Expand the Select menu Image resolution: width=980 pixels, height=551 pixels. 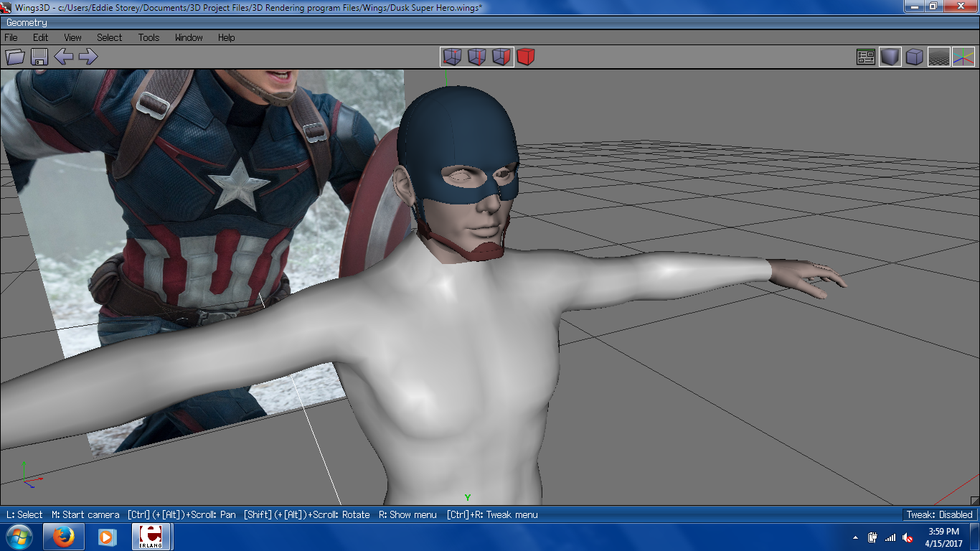click(x=110, y=37)
